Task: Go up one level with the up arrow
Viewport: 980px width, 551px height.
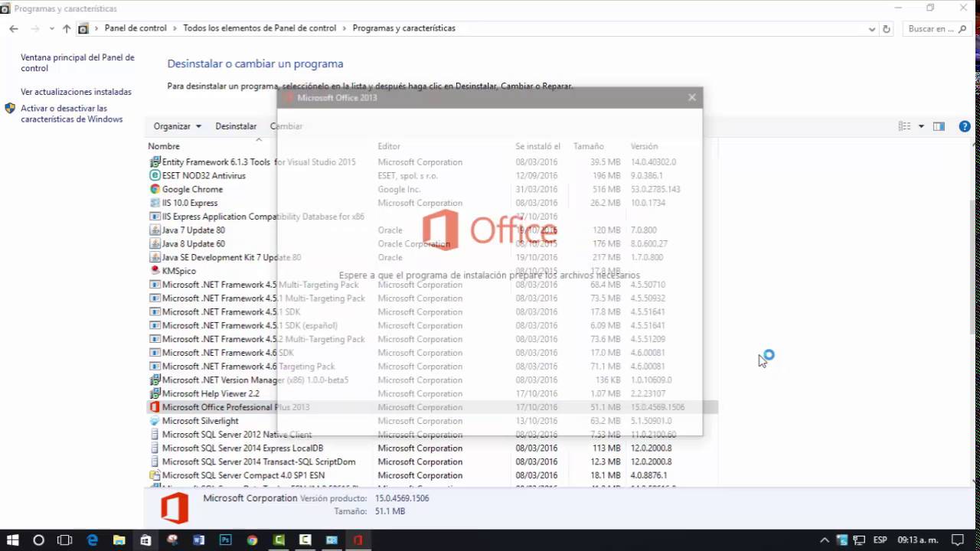Action: click(x=67, y=28)
